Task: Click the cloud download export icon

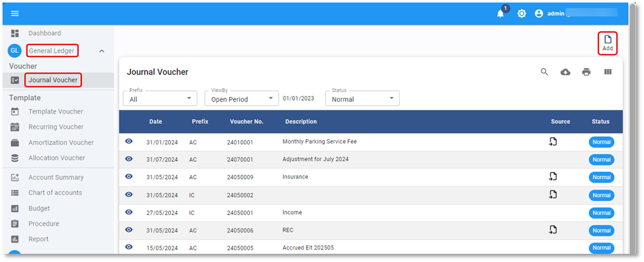Action: (x=565, y=72)
